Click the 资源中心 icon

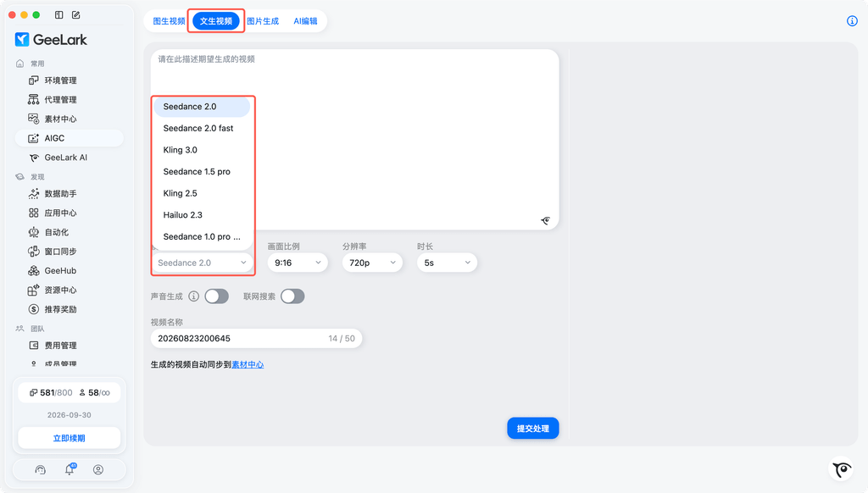coord(34,290)
